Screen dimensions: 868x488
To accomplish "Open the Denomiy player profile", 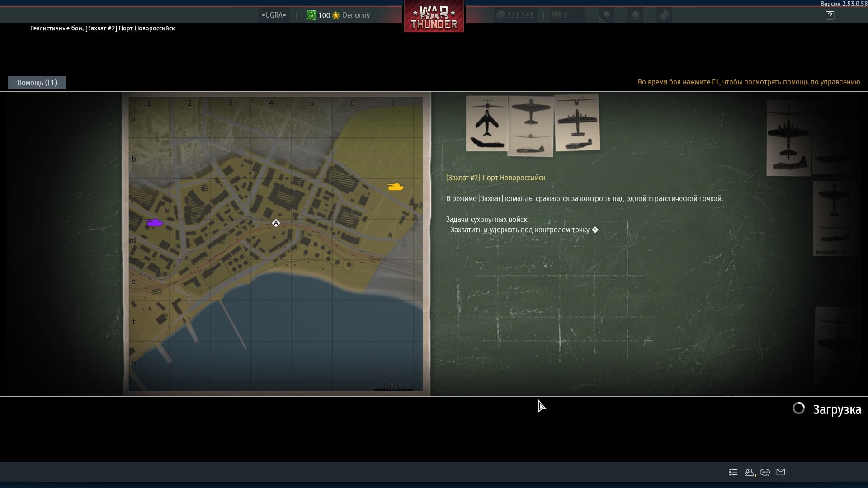I will coord(356,15).
